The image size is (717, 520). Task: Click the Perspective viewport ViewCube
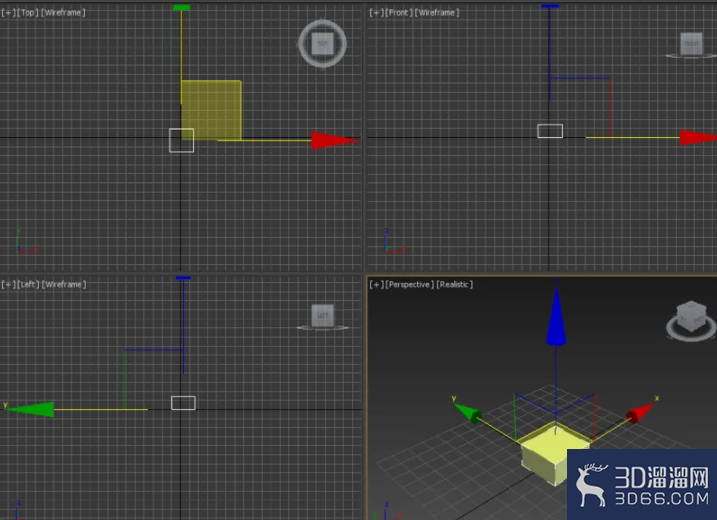pyautogui.click(x=690, y=320)
